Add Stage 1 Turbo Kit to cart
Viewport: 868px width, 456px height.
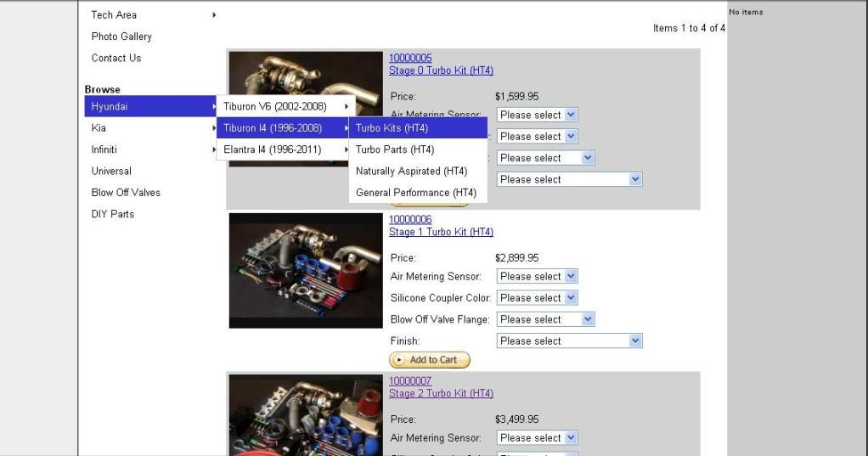coord(430,360)
